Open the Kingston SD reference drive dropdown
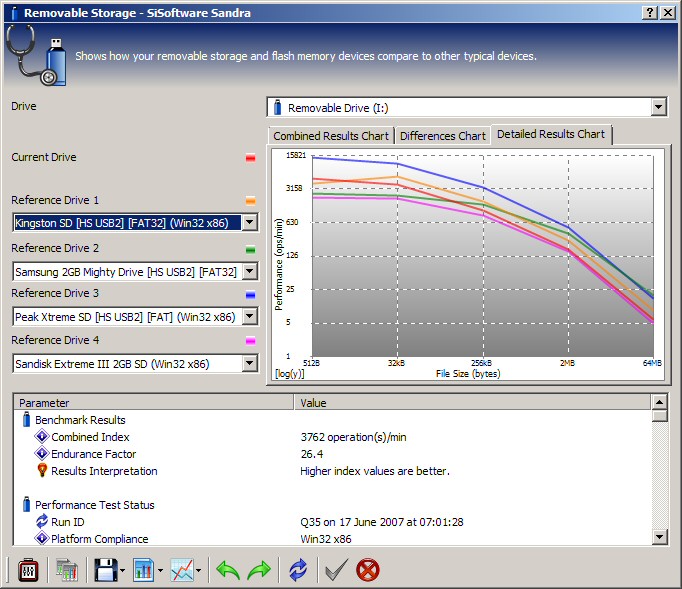This screenshot has height=589, width=682. point(250,222)
